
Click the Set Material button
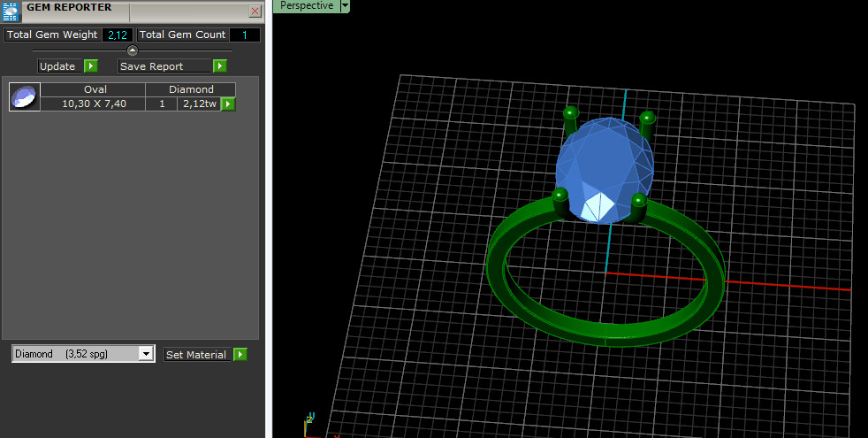(x=197, y=354)
